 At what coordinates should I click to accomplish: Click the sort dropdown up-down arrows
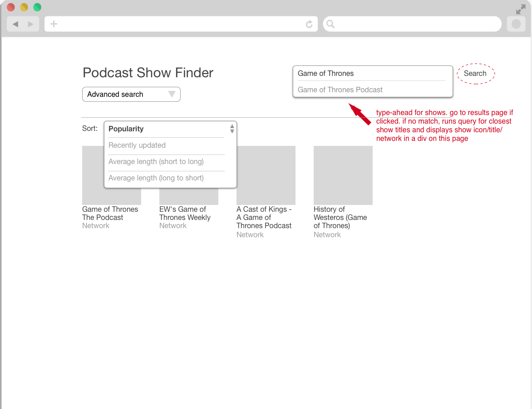pos(232,129)
